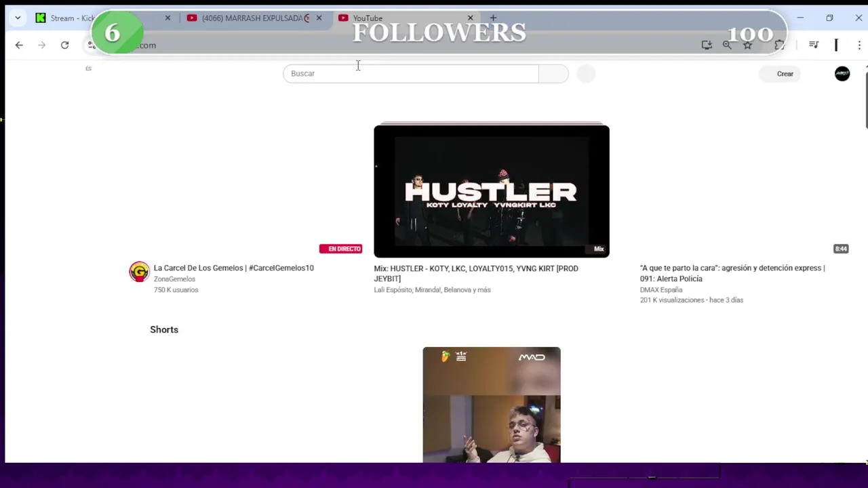Open the Mix: HUSTLER - KOTY, LKC title

tap(476, 273)
